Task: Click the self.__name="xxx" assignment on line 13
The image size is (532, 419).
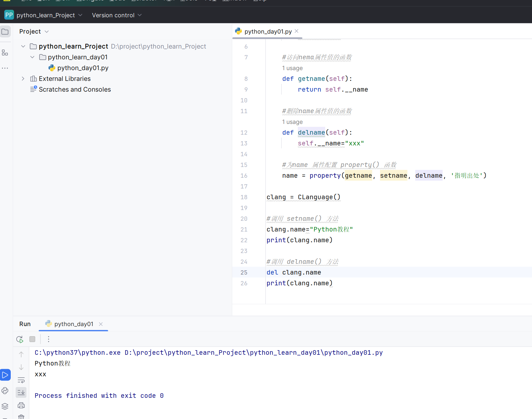Action: coord(331,143)
